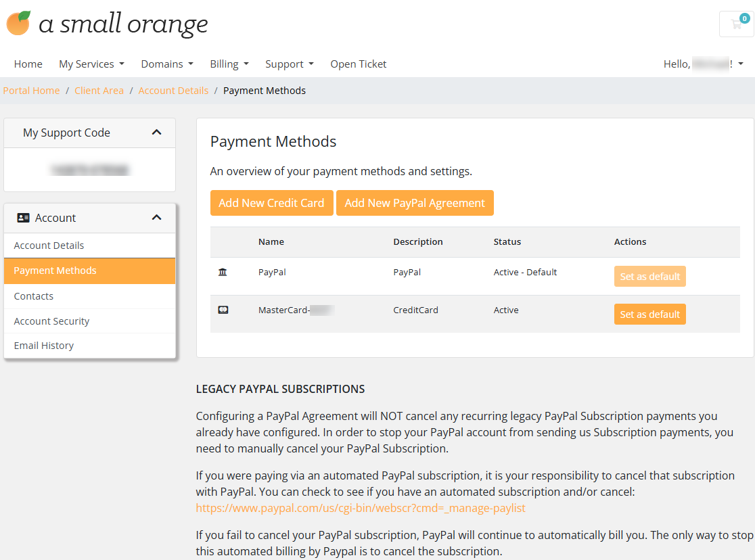
Task: Select Open Ticket in navigation bar
Action: click(x=359, y=64)
